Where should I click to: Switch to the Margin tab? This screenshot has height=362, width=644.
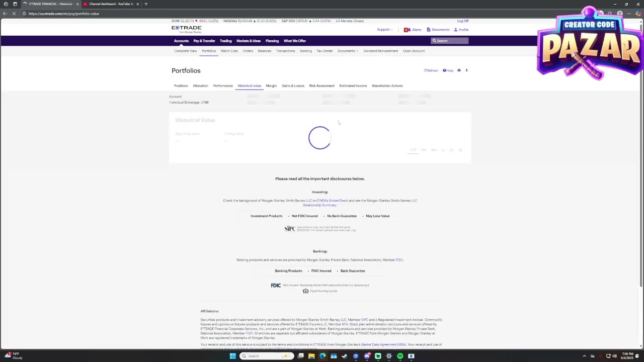[x=271, y=85]
